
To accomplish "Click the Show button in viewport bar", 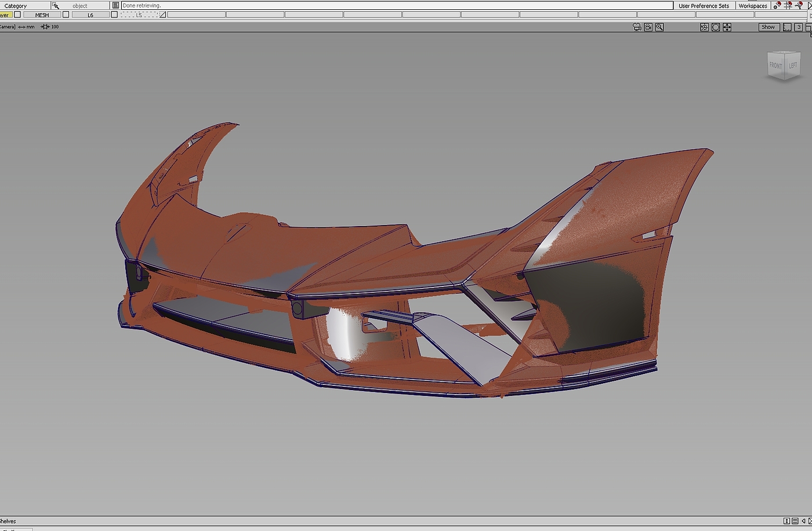I will [768, 27].
